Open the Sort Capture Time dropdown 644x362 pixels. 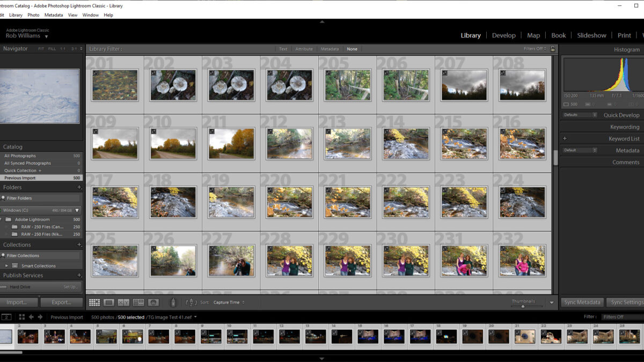[229, 302]
